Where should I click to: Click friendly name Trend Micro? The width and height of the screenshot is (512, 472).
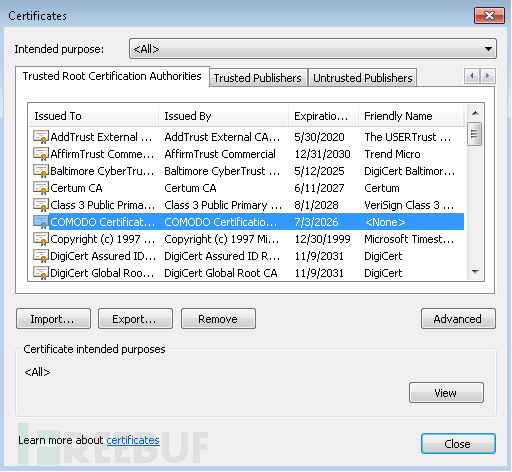coord(392,154)
